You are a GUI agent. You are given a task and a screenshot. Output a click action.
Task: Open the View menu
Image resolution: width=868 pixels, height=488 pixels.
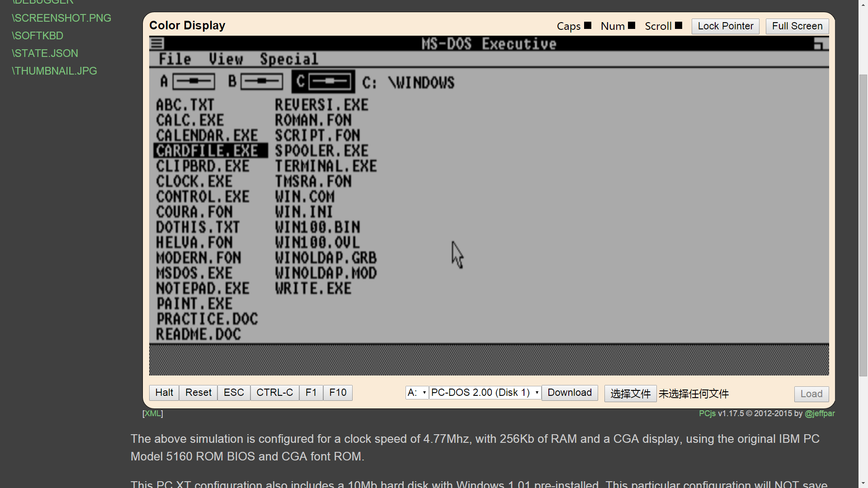pyautogui.click(x=226, y=59)
